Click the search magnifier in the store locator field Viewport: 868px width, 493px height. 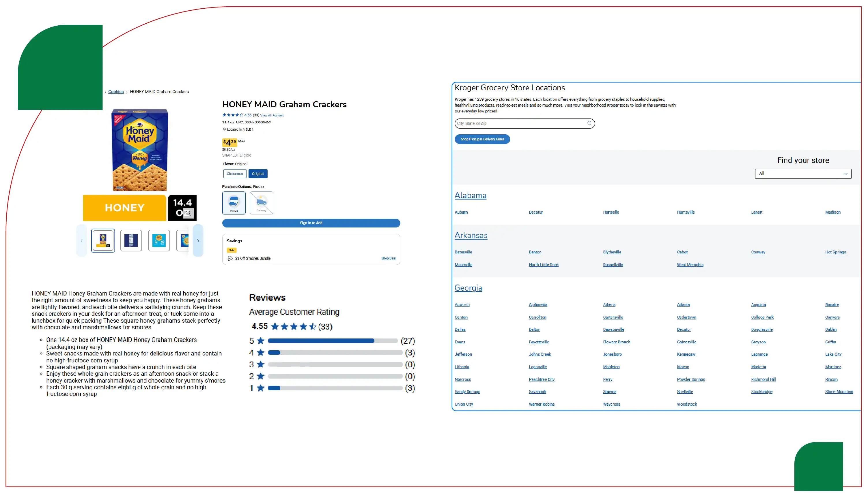589,123
